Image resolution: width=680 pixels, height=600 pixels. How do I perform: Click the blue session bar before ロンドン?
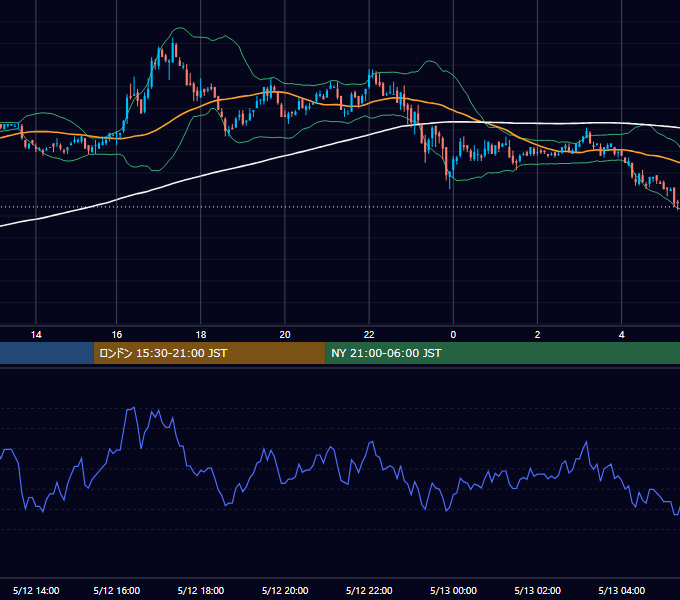click(x=47, y=353)
